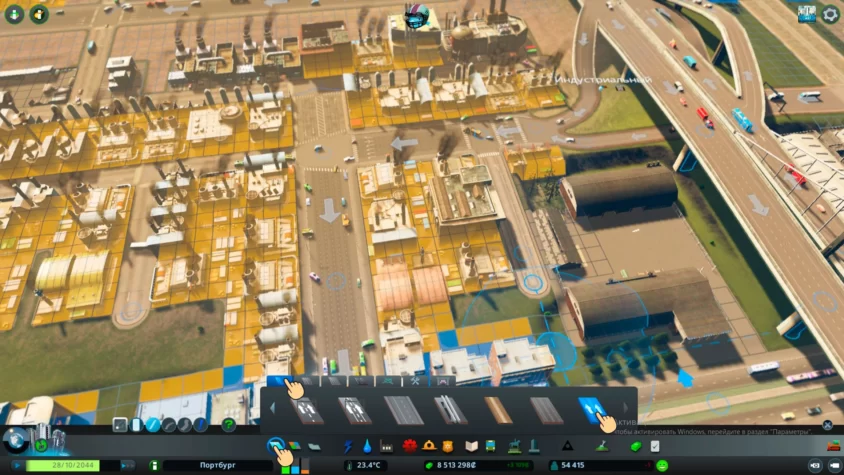Open the Water and sewage menu

tap(367, 446)
